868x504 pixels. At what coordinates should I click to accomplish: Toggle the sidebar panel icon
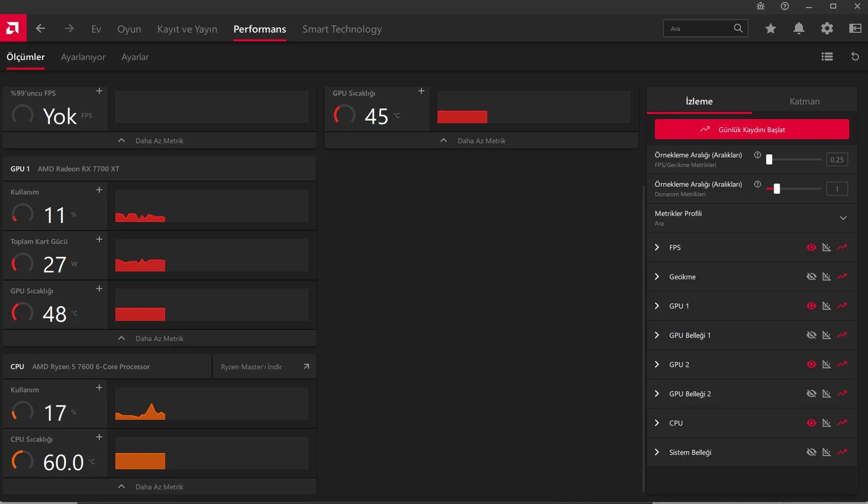click(855, 29)
